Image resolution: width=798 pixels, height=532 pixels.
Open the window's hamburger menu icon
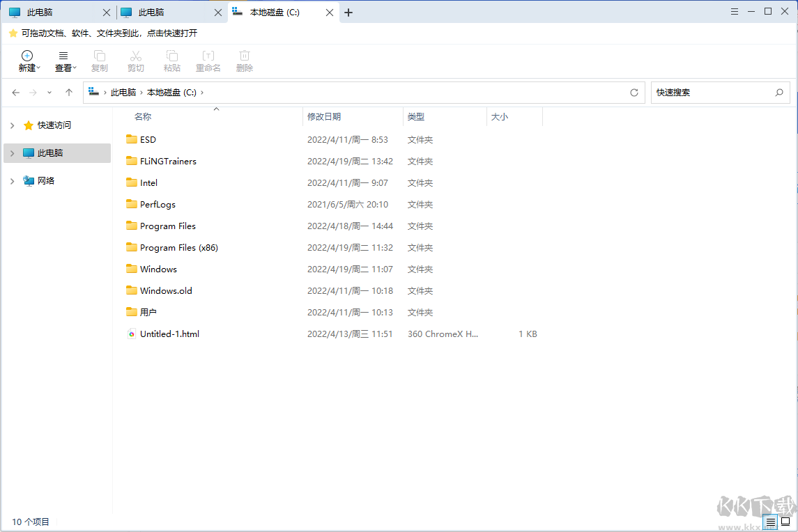(x=735, y=12)
